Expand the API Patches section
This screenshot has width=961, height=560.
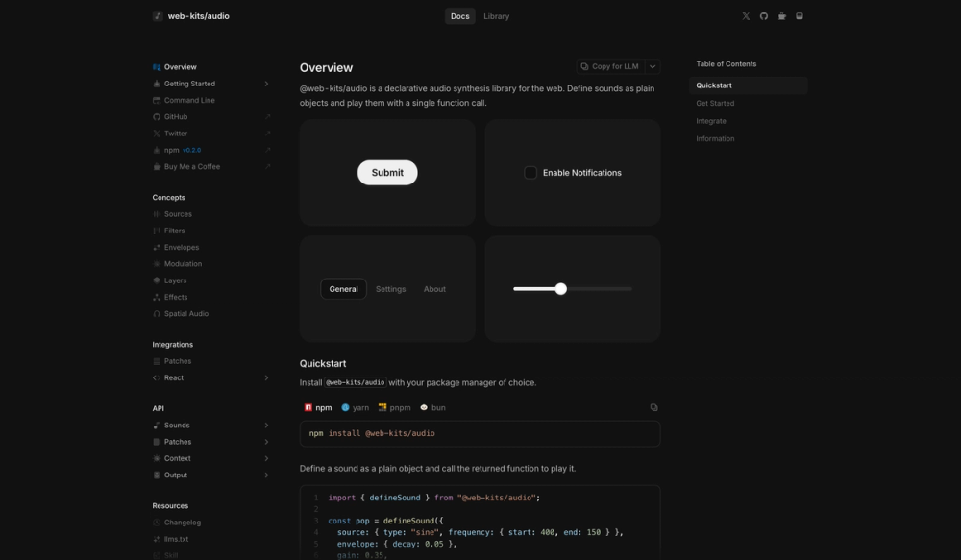266,442
